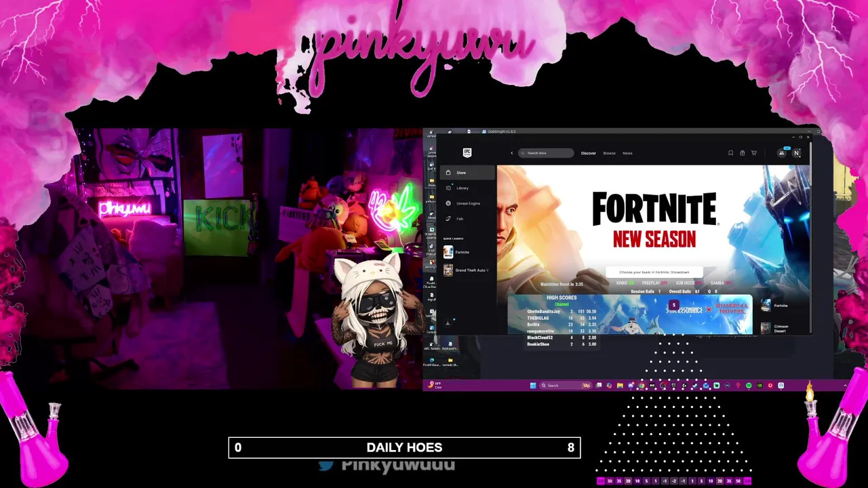Open File Explorer from the taskbar
This screenshot has width=868, height=488.
coord(620,386)
